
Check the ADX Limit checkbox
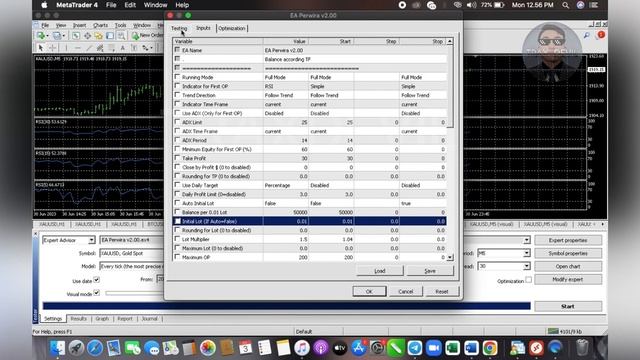pyautogui.click(x=177, y=122)
